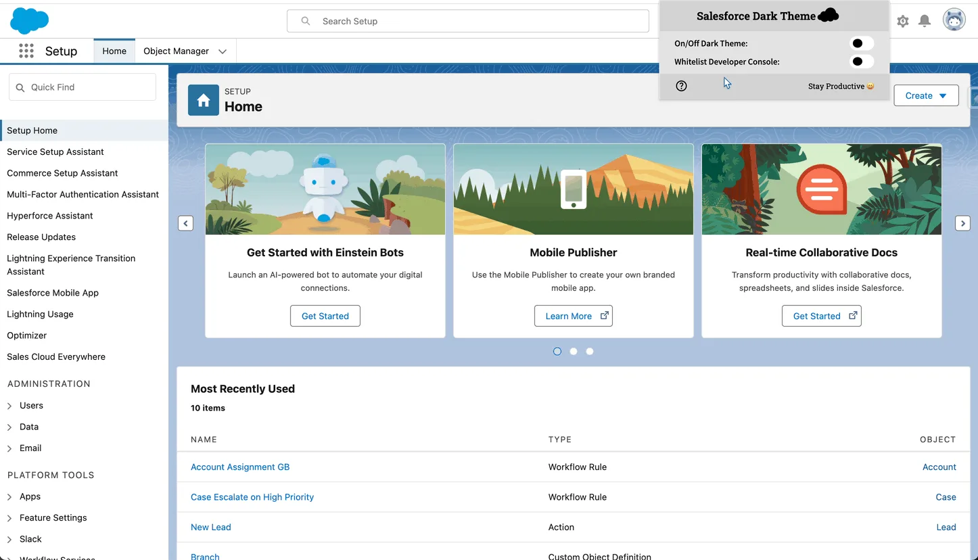The width and height of the screenshot is (978, 560).
Task: Open the Branch link
Action: coord(205,557)
